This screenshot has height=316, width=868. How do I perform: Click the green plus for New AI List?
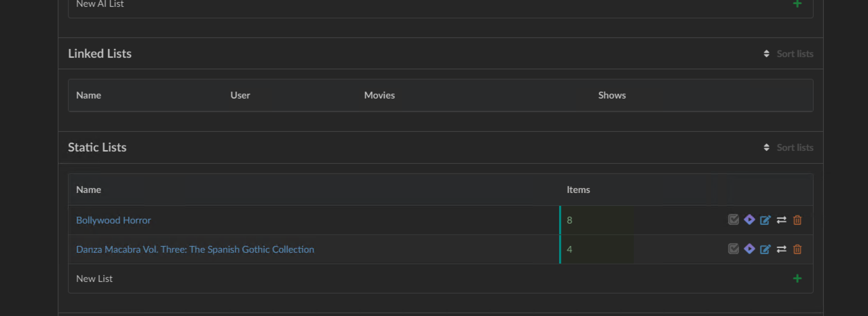click(x=797, y=4)
